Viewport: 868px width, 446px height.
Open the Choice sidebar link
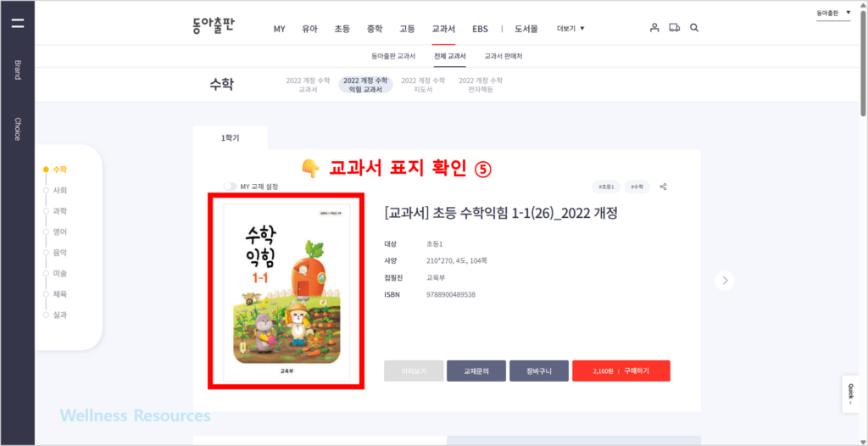(18, 129)
